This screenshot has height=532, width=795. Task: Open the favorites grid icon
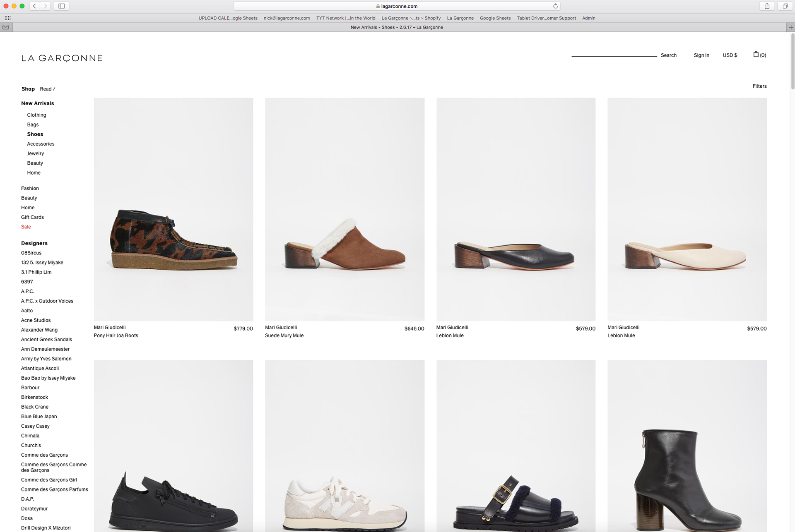pyautogui.click(x=7, y=18)
